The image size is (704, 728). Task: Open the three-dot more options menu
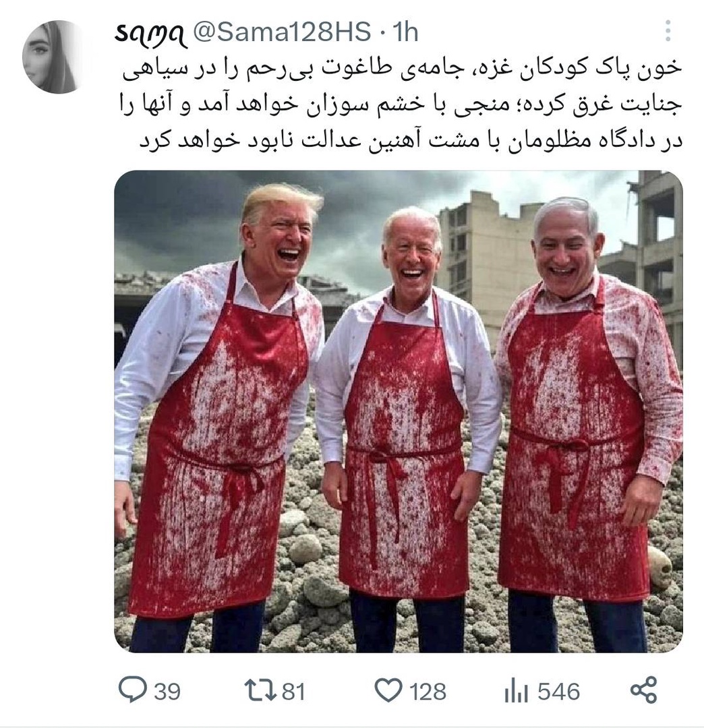[x=668, y=31]
